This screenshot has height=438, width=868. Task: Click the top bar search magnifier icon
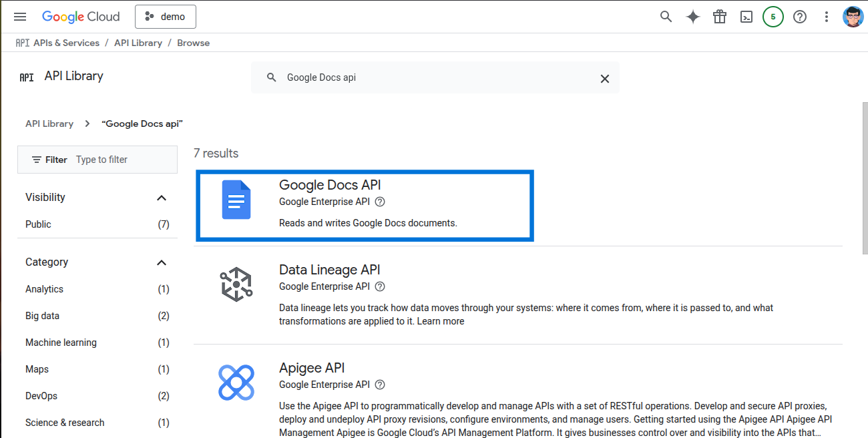(666, 17)
